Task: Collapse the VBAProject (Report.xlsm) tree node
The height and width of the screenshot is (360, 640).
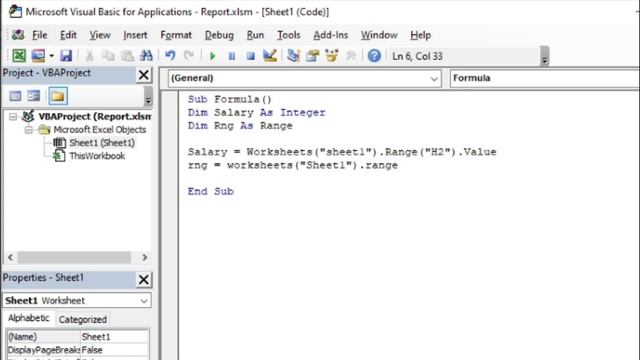Action: click(x=13, y=117)
